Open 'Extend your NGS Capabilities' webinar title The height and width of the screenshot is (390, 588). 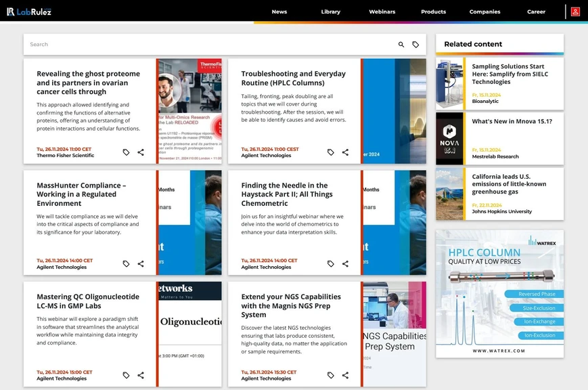(x=291, y=305)
